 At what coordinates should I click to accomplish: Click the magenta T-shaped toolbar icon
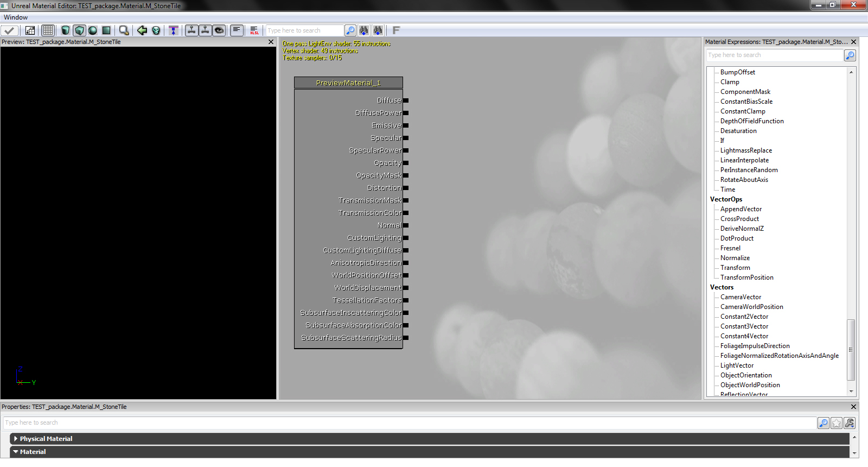pos(174,30)
